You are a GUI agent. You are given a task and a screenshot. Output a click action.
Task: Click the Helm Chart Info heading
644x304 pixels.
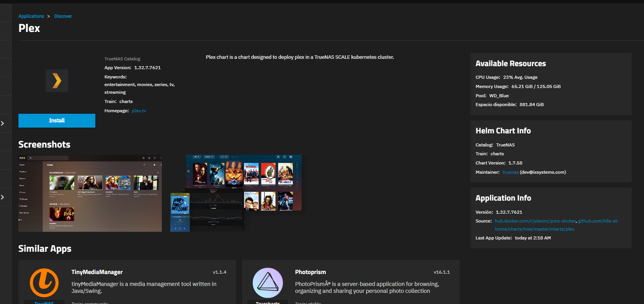503,131
